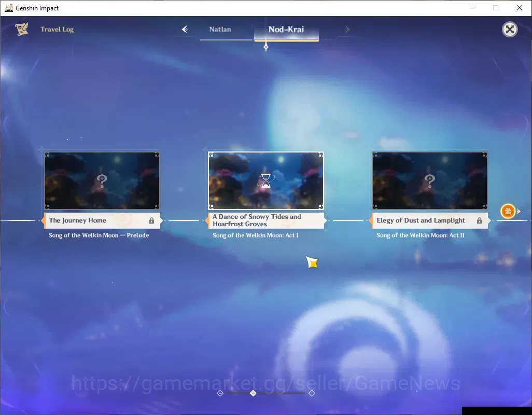
Task: Click 'Song of the Welkin Moon — Prelude' text
Action: (x=99, y=235)
